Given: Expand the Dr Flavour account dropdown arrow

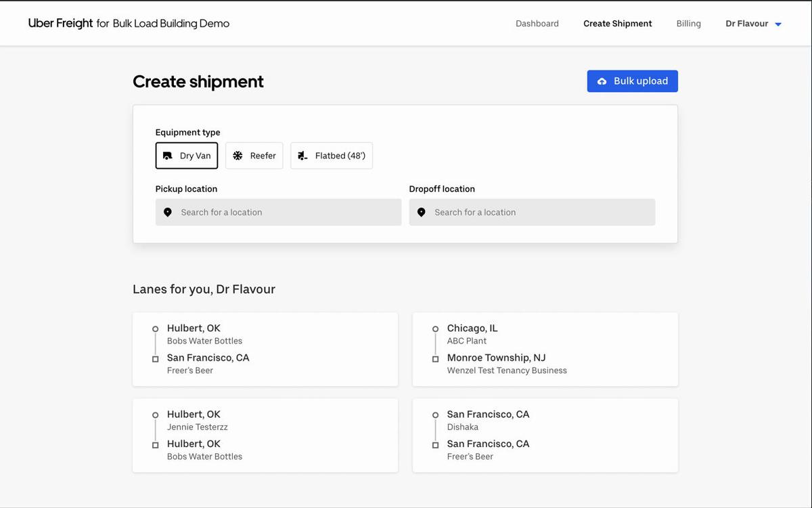Looking at the screenshot, I should 778,24.
